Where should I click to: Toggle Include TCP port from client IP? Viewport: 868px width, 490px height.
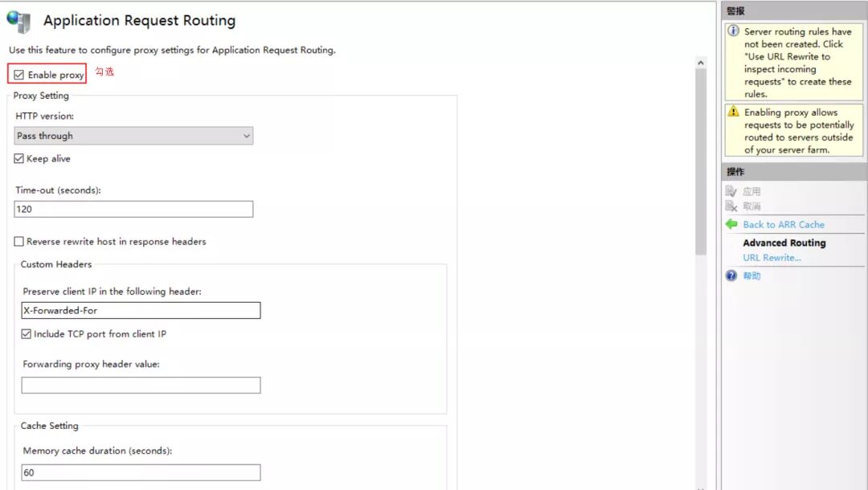(x=26, y=334)
